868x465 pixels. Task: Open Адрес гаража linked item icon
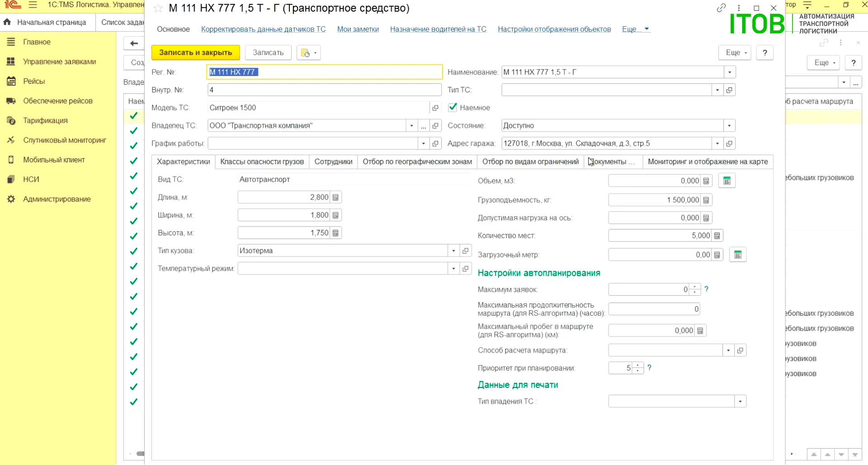[729, 143]
